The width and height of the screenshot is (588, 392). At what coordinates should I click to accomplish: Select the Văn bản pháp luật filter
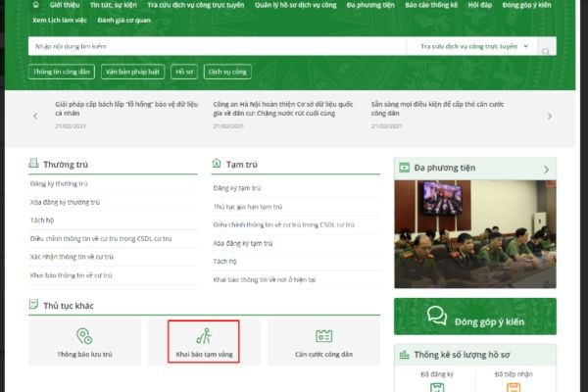[x=130, y=72]
